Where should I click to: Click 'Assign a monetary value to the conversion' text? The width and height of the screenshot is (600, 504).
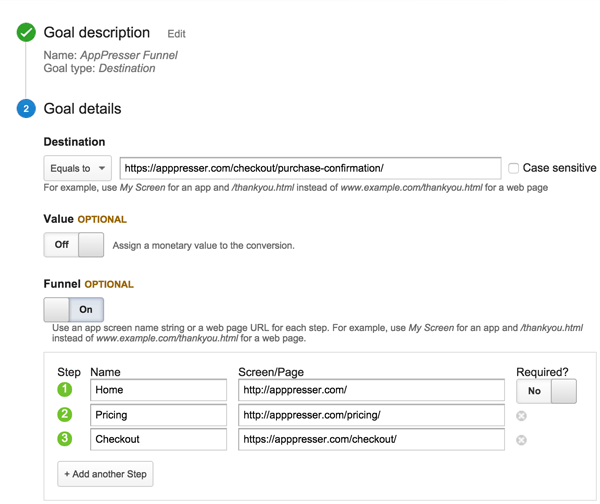tap(204, 245)
